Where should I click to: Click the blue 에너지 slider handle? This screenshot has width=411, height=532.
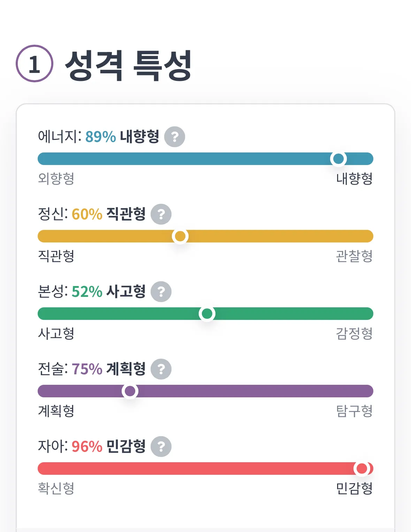(338, 159)
